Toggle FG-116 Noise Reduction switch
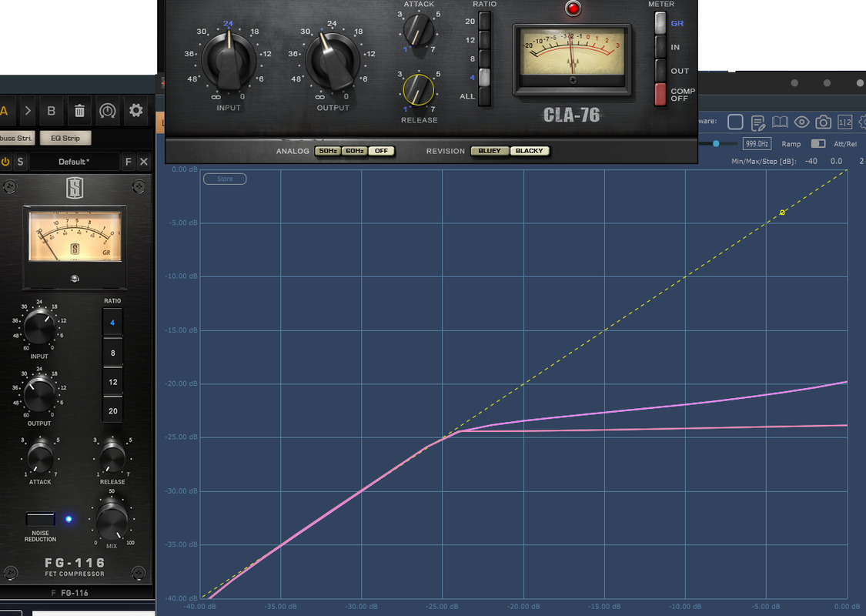This screenshot has height=616, width=866. tap(40, 519)
